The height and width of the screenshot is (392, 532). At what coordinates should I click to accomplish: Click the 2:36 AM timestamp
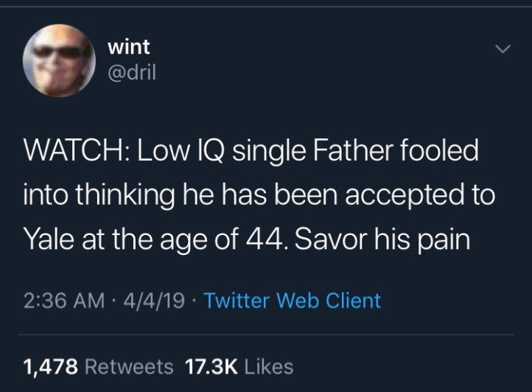click(60, 301)
